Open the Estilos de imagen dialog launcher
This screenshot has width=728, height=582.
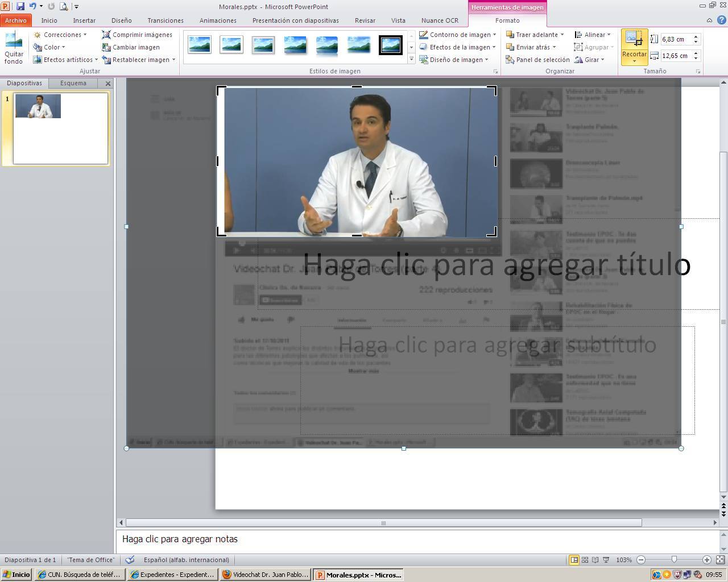coord(495,72)
